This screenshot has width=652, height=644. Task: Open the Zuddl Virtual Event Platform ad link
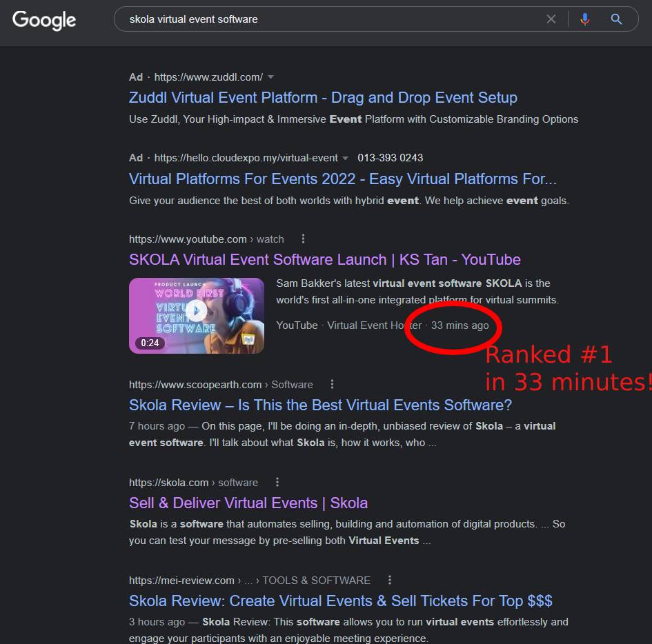[323, 98]
